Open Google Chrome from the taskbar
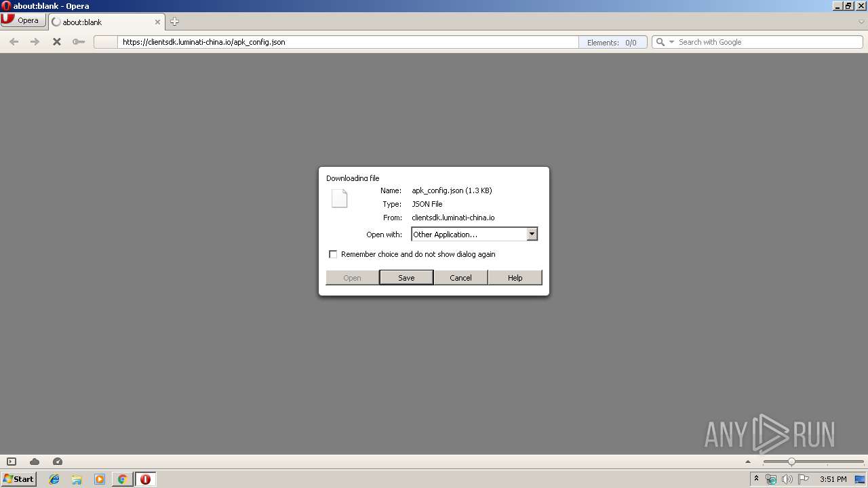 [122, 479]
